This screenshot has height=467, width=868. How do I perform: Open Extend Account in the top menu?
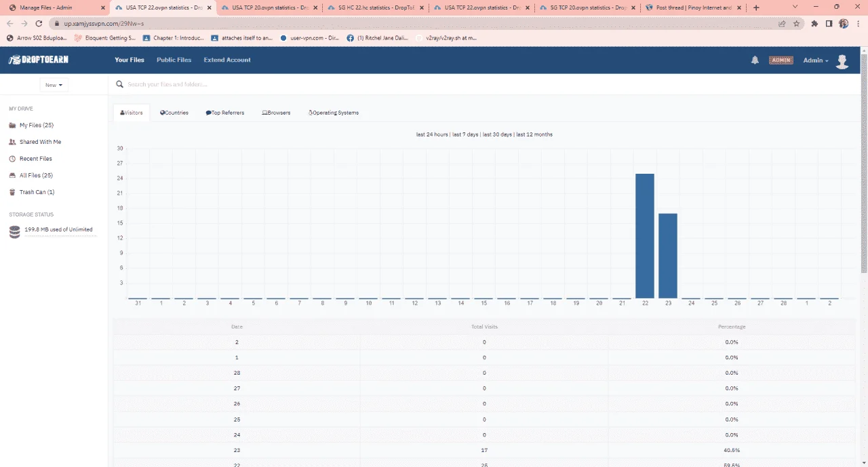click(227, 60)
